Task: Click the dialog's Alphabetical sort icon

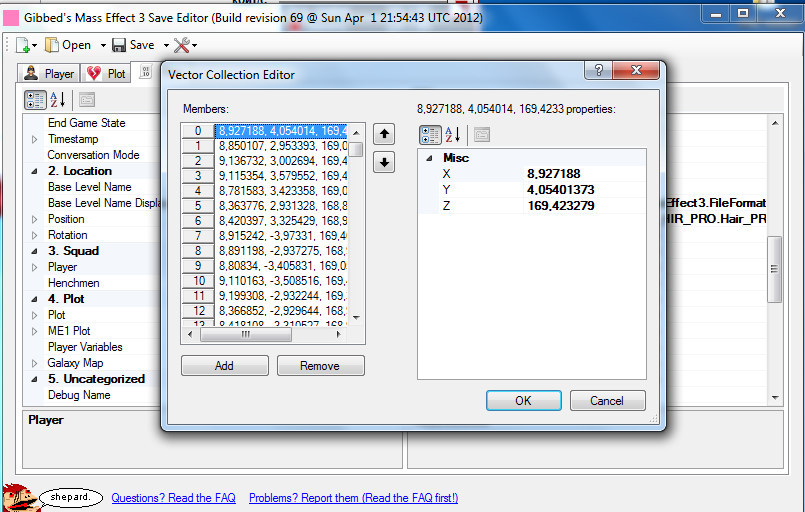Action: (453, 135)
